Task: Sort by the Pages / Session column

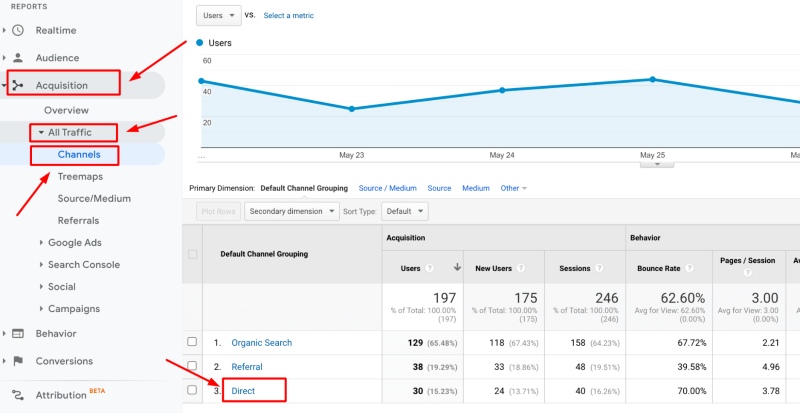Action: point(747,260)
